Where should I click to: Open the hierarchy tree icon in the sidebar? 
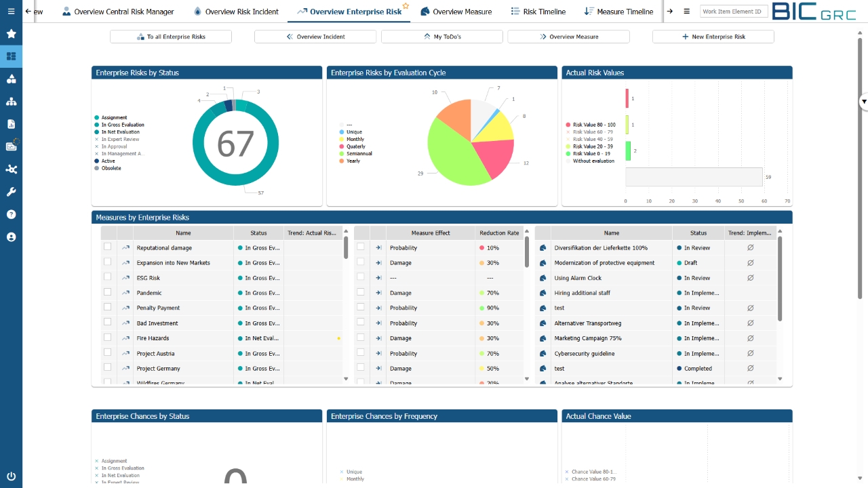[11, 102]
